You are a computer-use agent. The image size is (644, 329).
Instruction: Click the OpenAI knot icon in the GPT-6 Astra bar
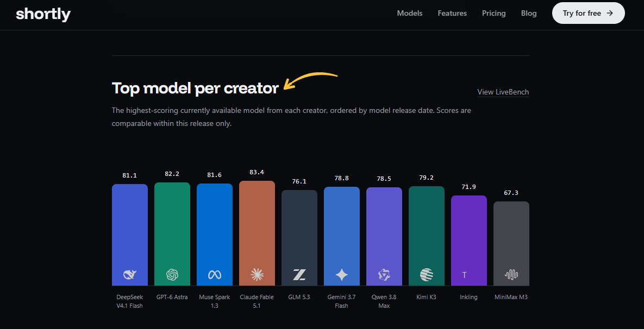[172, 275]
